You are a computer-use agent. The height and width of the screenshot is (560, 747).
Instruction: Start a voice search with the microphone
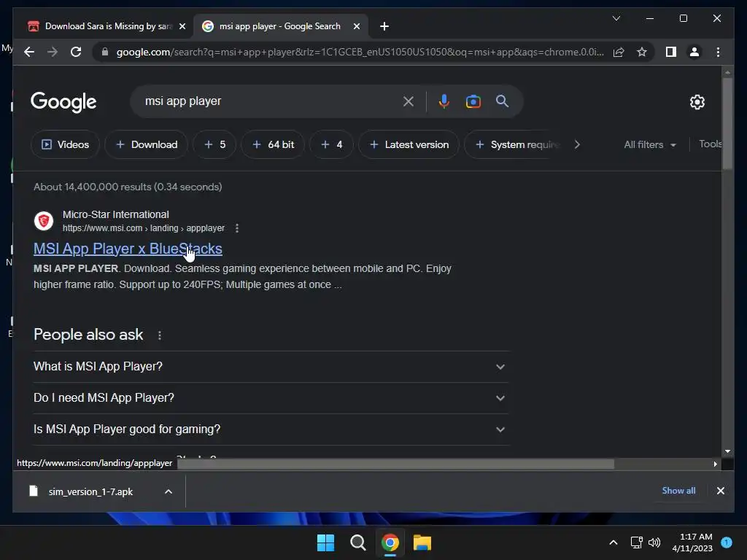(x=444, y=101)
